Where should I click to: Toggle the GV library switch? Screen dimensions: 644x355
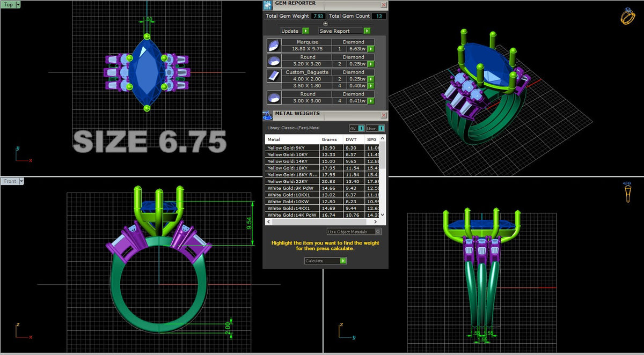point(357,128)
